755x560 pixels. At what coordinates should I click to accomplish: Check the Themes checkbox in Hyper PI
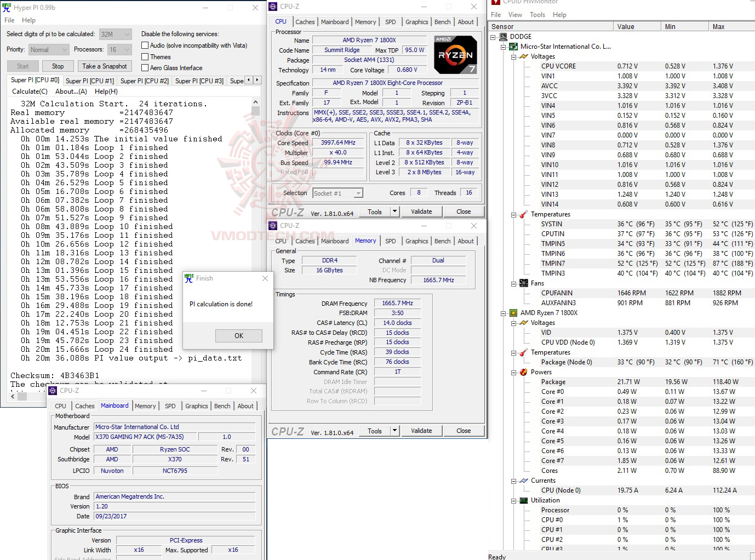tap(145, 56)
